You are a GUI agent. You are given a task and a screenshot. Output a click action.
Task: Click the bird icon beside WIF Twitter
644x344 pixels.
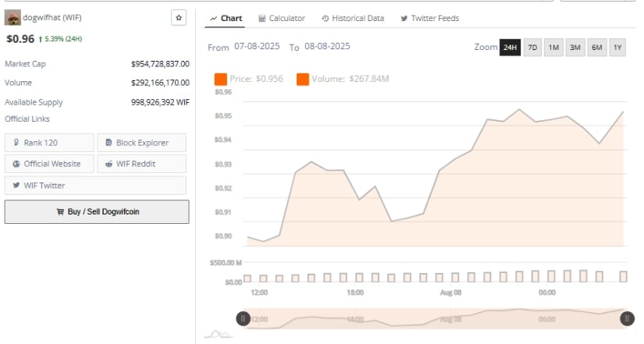pyautogui.click(x=16, y=185)
